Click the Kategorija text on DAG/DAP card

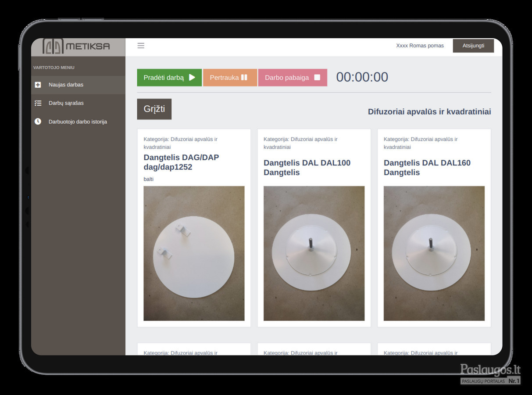(180, 143)
